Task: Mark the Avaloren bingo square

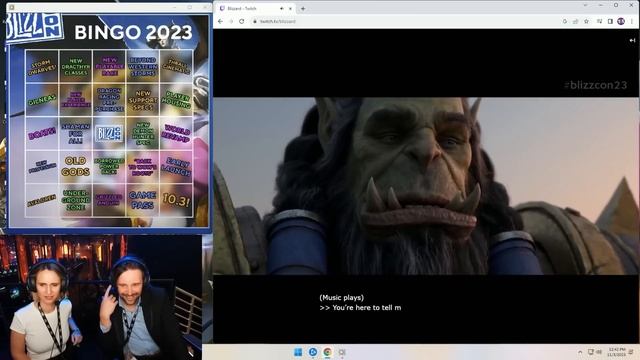Action: [x=42, y=200]
